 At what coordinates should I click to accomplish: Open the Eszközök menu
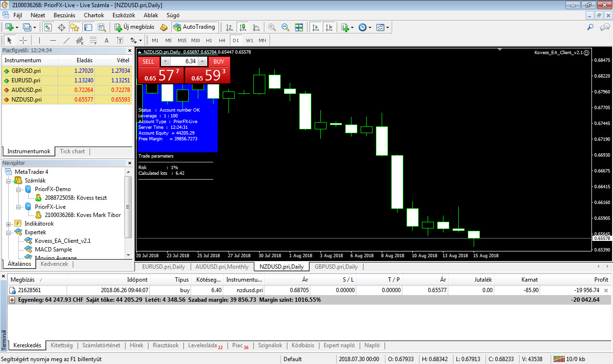click(x=124, y=15)
